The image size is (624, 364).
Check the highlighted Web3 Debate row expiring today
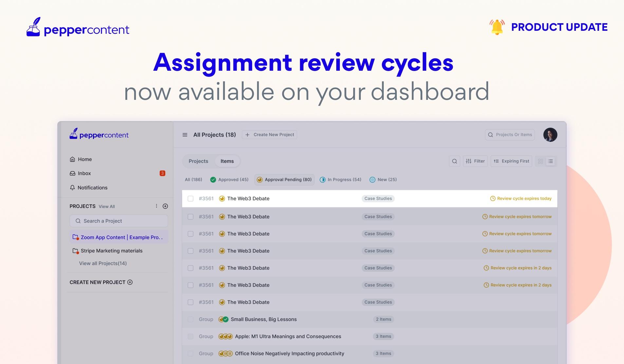point(191,198)
